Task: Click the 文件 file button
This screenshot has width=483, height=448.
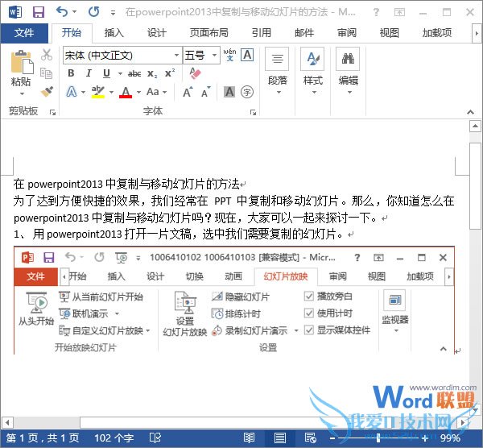Action: [24, 32]
